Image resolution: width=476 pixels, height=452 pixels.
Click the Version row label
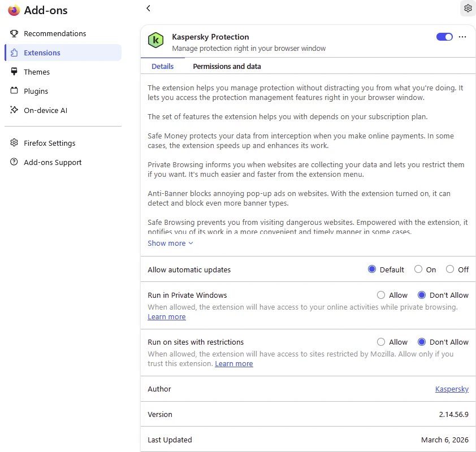(x=159, y=414)
